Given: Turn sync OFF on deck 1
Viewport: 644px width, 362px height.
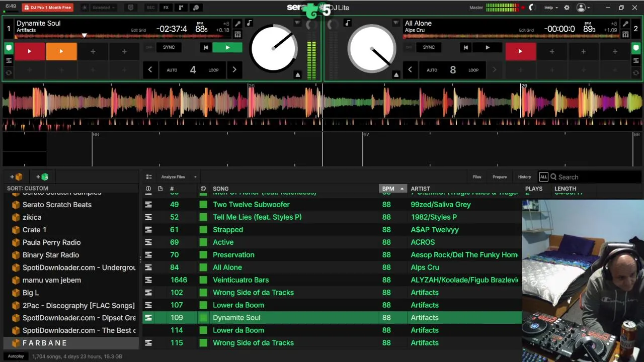Looking at the screenshot, I should tap(149, 47).
